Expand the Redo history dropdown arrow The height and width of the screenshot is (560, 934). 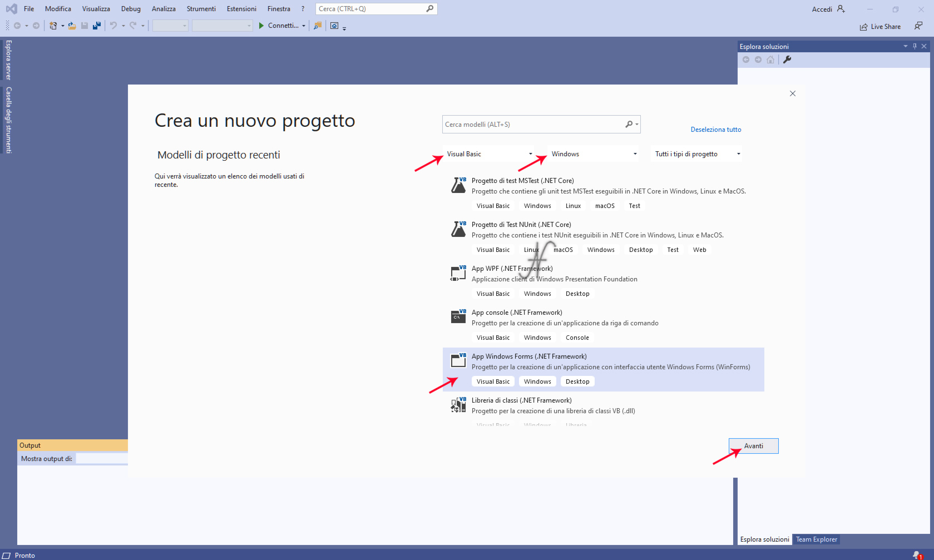tap(143, 26)
